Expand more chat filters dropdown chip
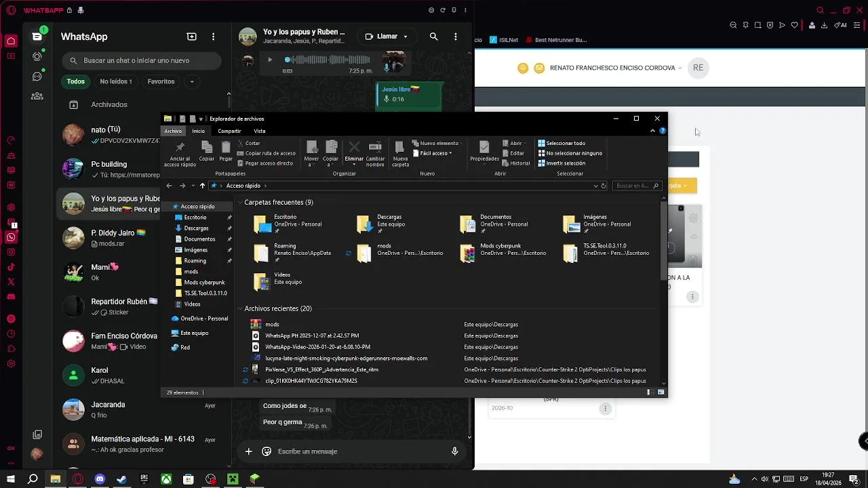Image resolution: width=868 pixels, height=488 pixels. click(192, 81)
